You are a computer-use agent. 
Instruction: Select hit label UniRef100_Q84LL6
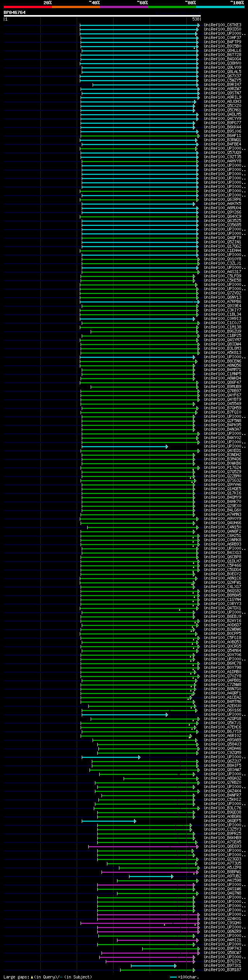pyautogui.click(x=222, y=51)
